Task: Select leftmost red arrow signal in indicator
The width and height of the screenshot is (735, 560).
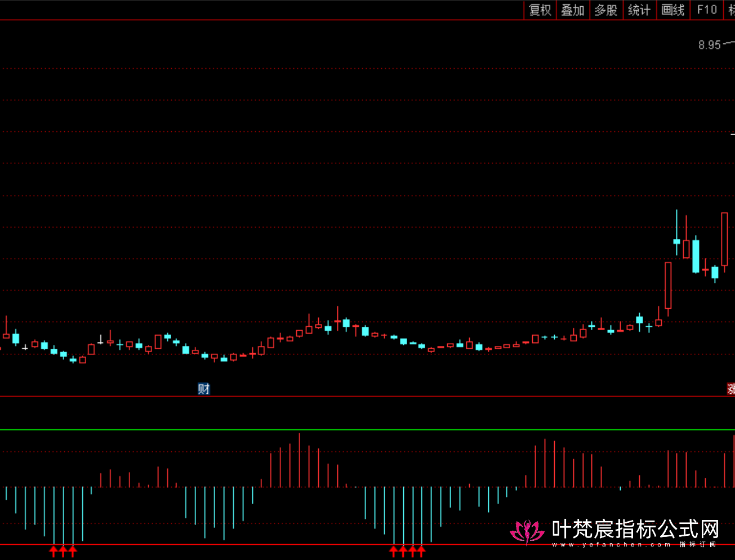Action: click(x=54, y=551)
